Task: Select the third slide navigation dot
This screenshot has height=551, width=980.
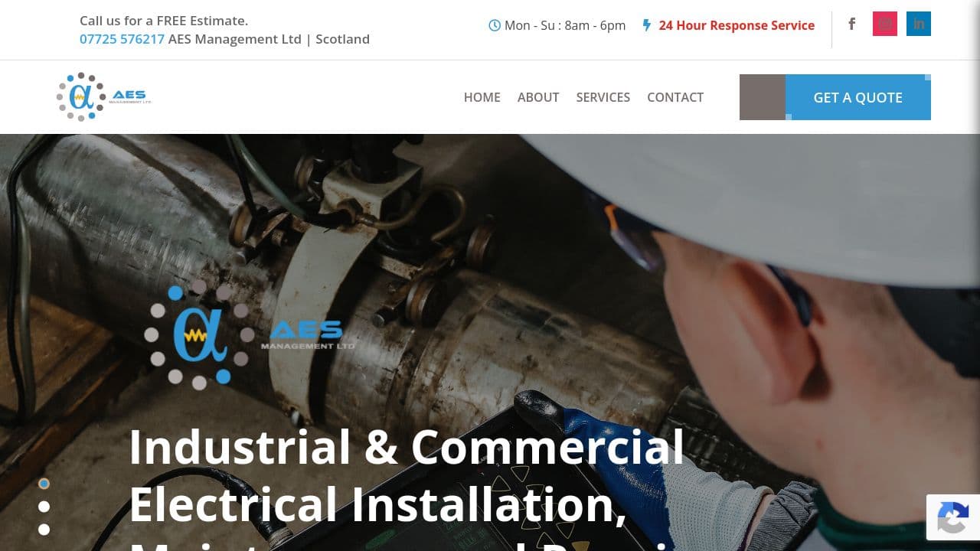Action: point(44,530)
